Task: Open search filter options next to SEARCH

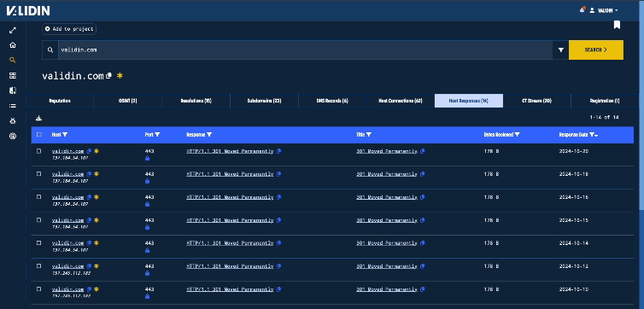Action: pos(560,50)
